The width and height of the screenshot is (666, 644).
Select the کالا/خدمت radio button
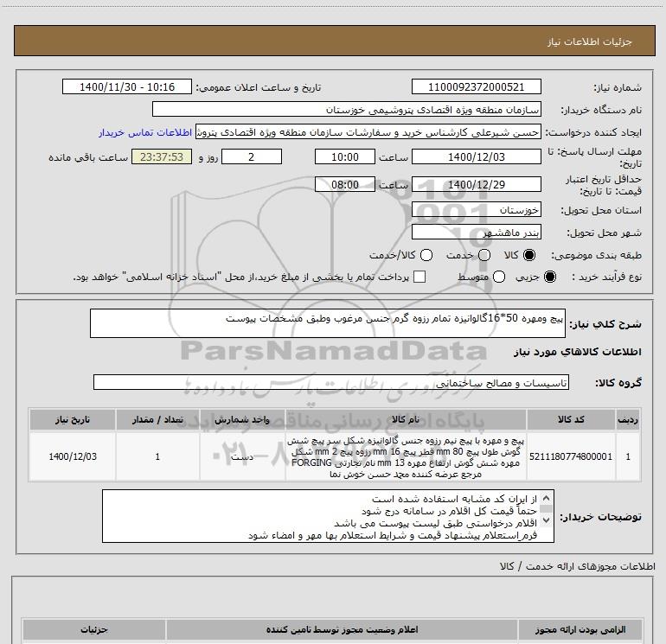pyautogui.click(x=426, y=255)
